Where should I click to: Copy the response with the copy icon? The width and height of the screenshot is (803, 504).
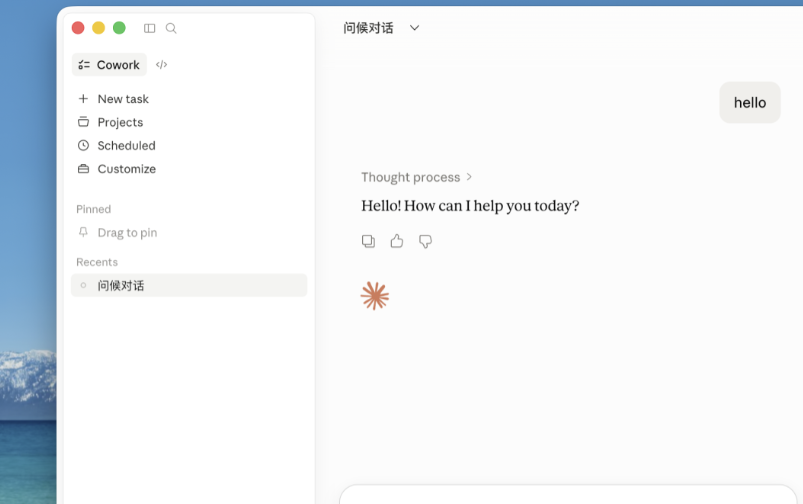pos(368,241)
